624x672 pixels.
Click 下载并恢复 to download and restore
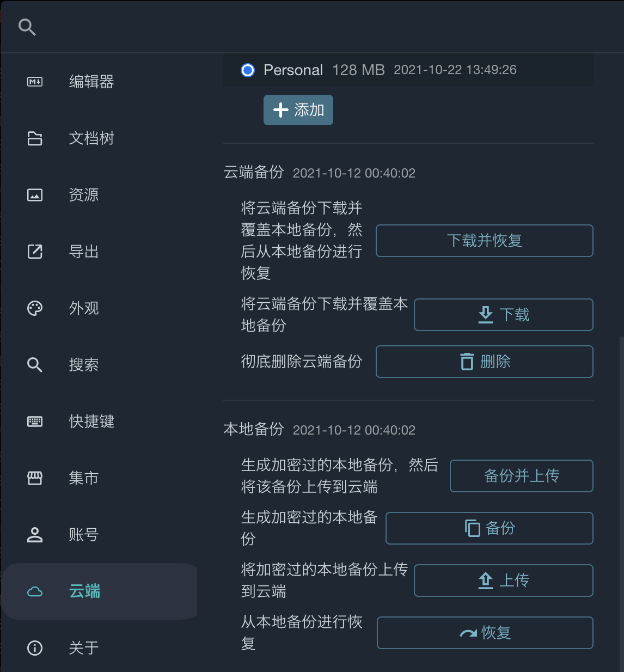(x=484, y=241)
